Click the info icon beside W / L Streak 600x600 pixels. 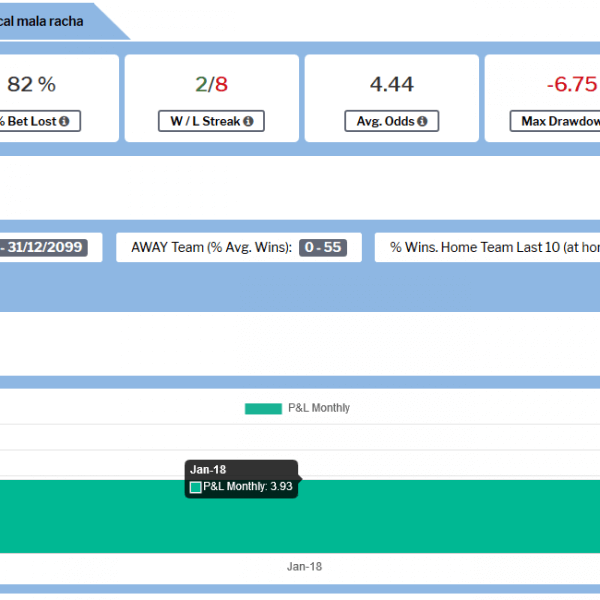[x=247, y=122]
